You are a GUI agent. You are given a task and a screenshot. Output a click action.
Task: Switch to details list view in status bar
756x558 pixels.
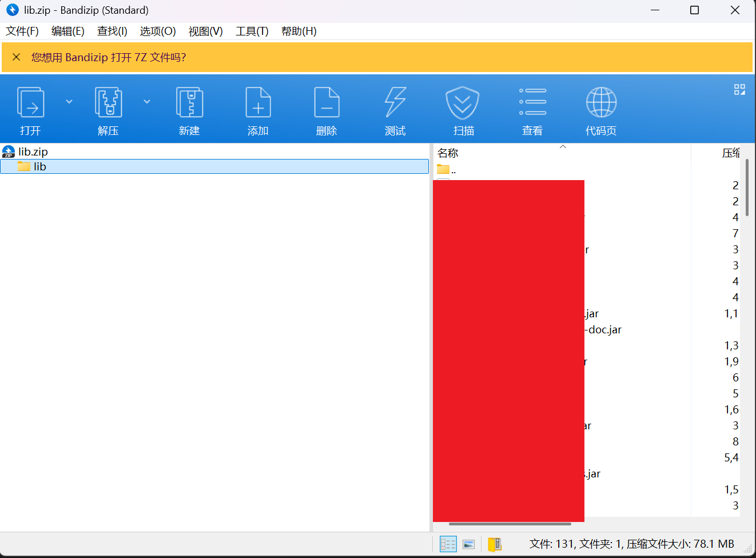[448, 544]
